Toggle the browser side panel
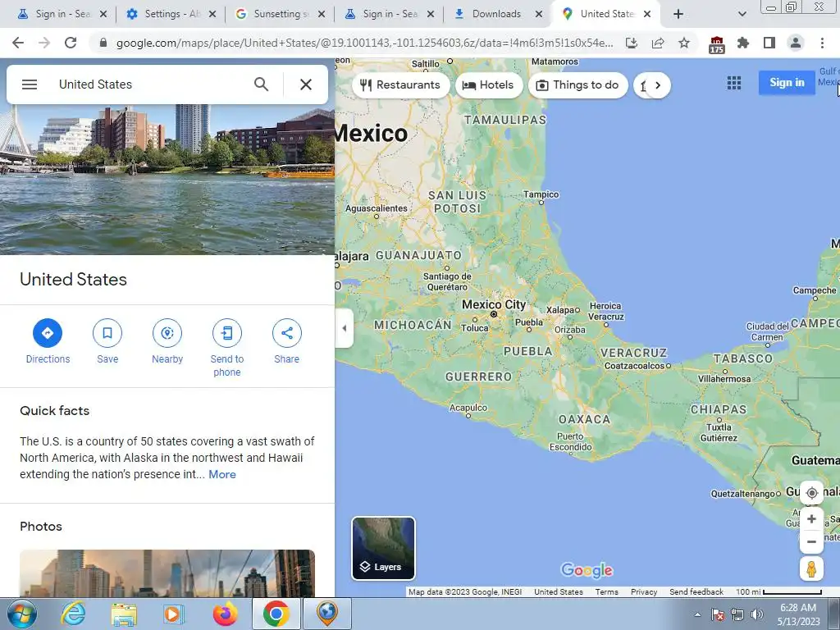This screenshot has width=840, height=630. click(769, 43)
